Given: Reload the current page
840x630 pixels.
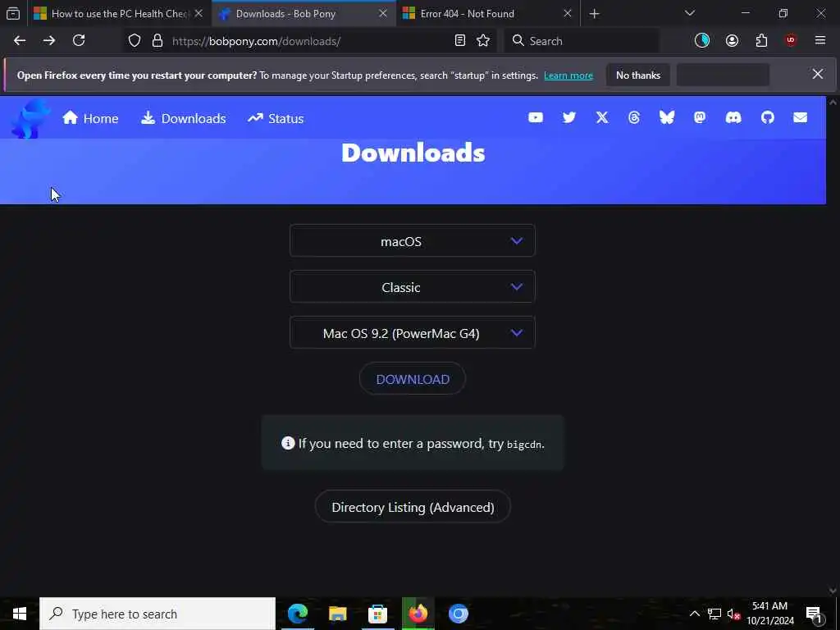Looking at the screenshot, I should 79,41.
